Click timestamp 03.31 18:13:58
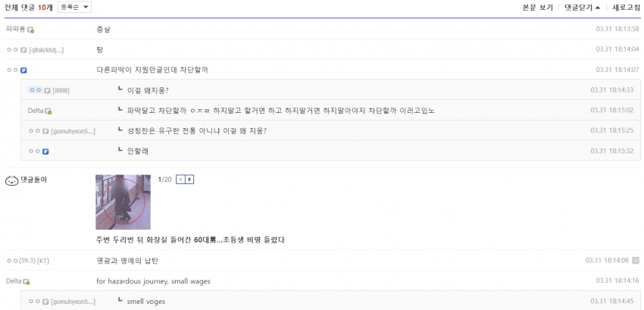 coord(617,29)
